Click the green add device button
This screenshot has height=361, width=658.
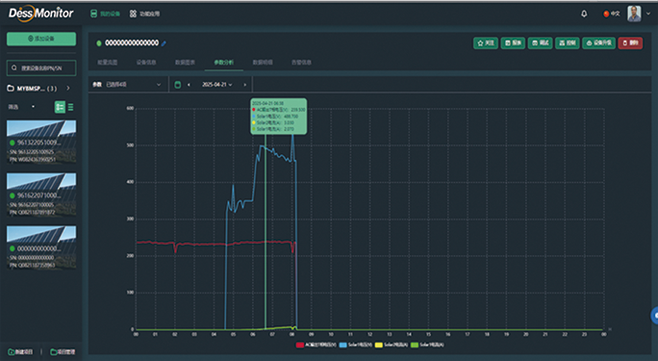coord(41,39)
